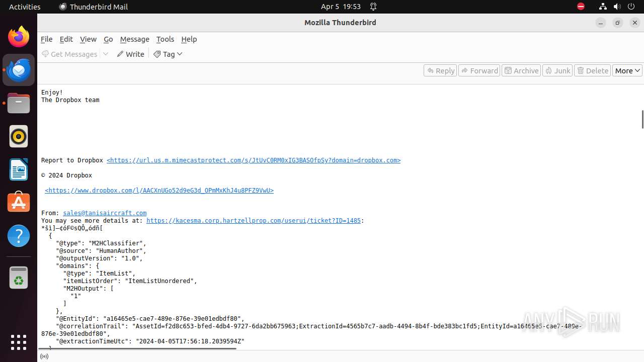
Task: Open the Go menu
Action: (x=108, y=39)
